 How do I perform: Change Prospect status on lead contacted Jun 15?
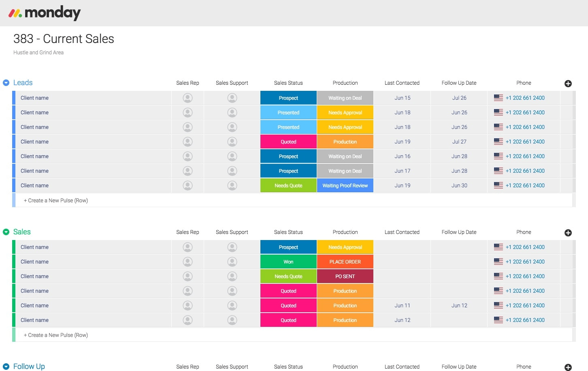(288, 98)
